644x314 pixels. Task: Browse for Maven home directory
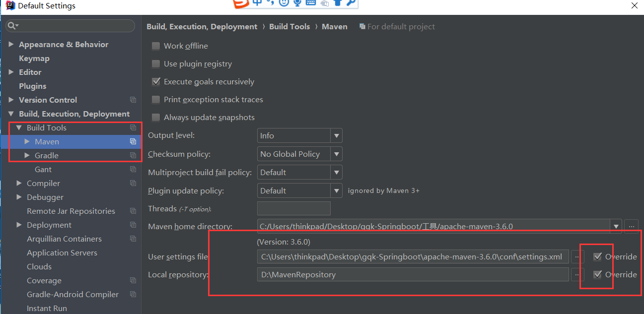631,226
